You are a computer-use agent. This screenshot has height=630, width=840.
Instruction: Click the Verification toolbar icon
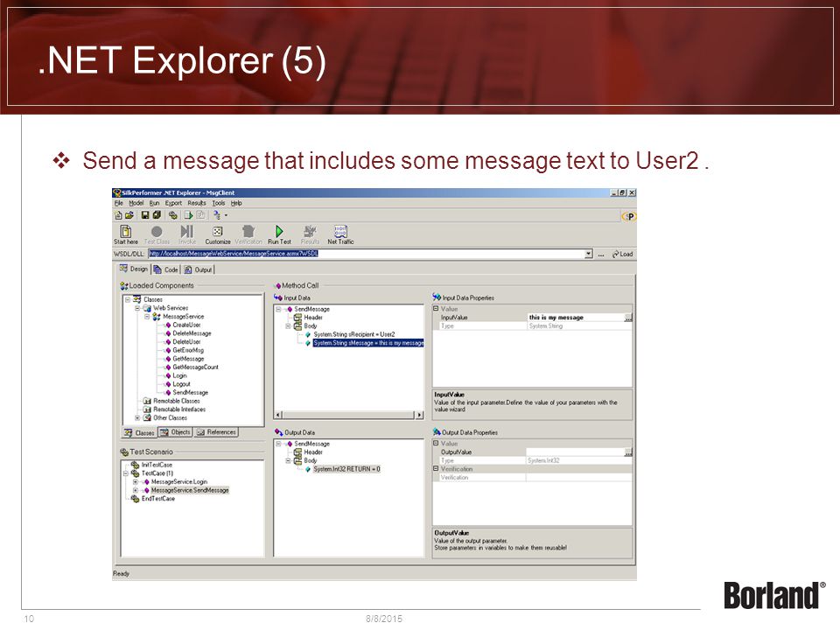pos(248,234)
